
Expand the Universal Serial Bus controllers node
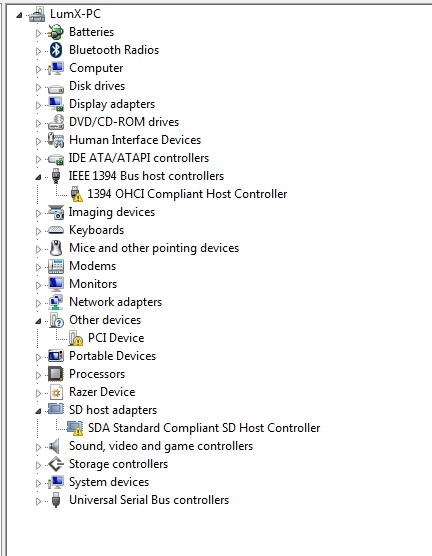click(x=38, y=501)
